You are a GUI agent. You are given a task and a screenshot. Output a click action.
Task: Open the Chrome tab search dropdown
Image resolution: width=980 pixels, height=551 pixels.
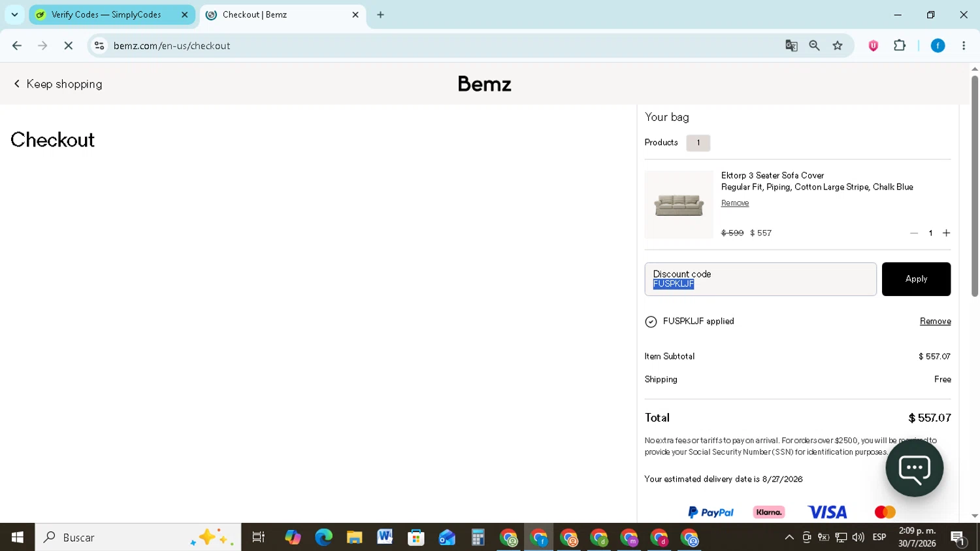14,14
